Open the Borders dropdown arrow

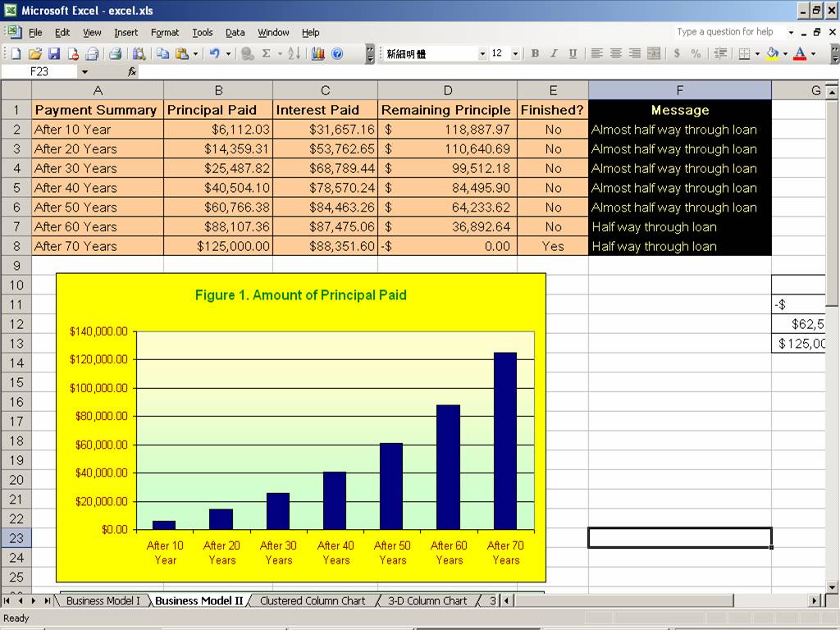click(x=757, y=53)
